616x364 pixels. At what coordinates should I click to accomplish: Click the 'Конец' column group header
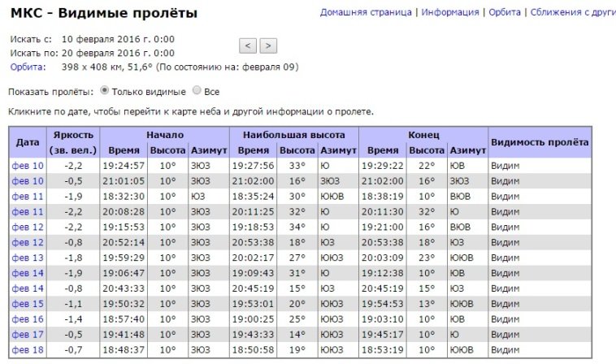coord(423,135)
